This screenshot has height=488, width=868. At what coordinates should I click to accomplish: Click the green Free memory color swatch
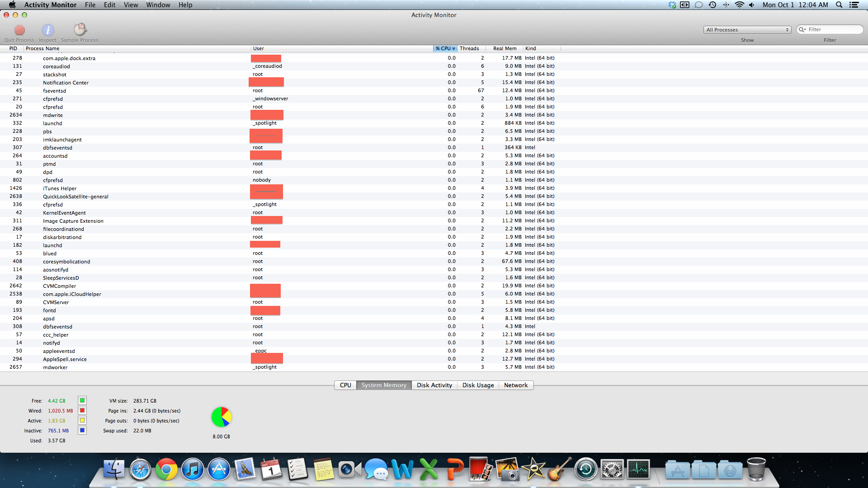82,400
